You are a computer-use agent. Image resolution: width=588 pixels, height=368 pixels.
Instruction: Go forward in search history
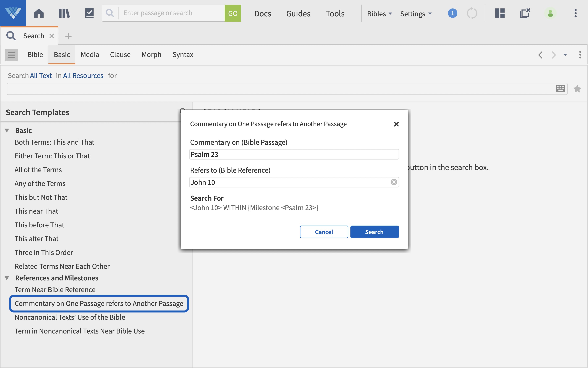click(554, 55)
